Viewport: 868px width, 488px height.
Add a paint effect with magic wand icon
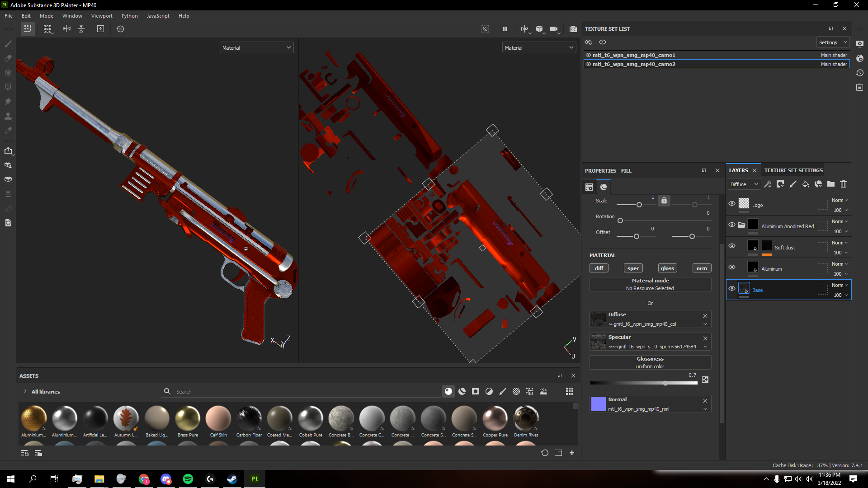pos(768,184)
